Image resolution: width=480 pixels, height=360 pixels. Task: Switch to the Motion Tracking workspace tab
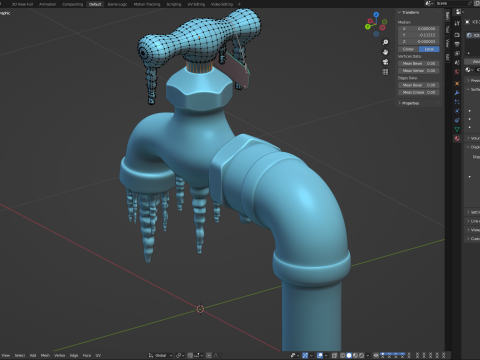coord(147,4)
